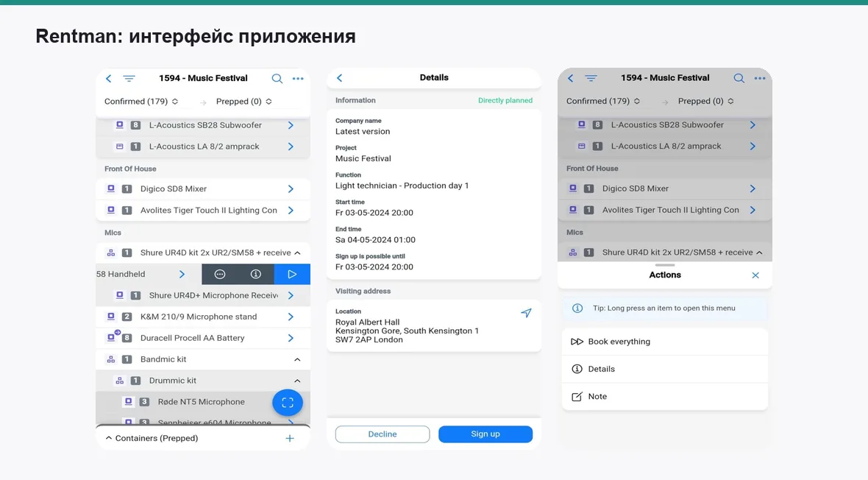Tap blue play arrow on 58 Handheld row
868x480 pixels.
click(292, 275)
